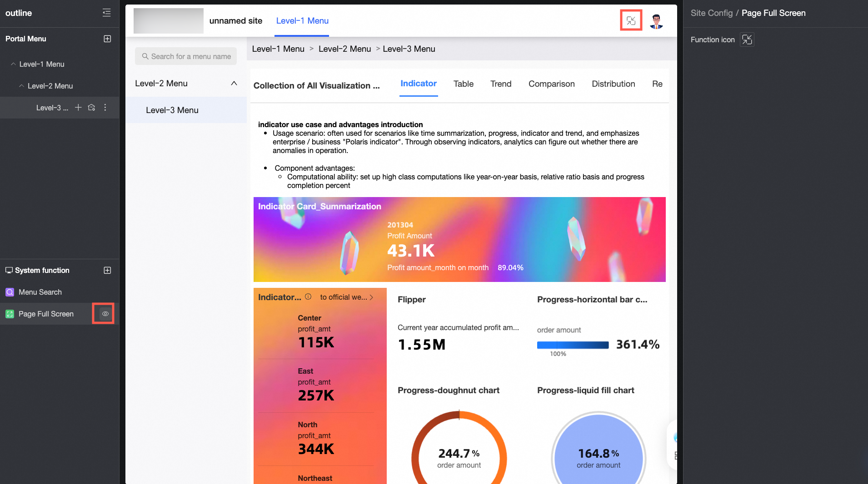
Task: Click the 244.7% doughnut progress chart
Action: click(x=459, y=447)
